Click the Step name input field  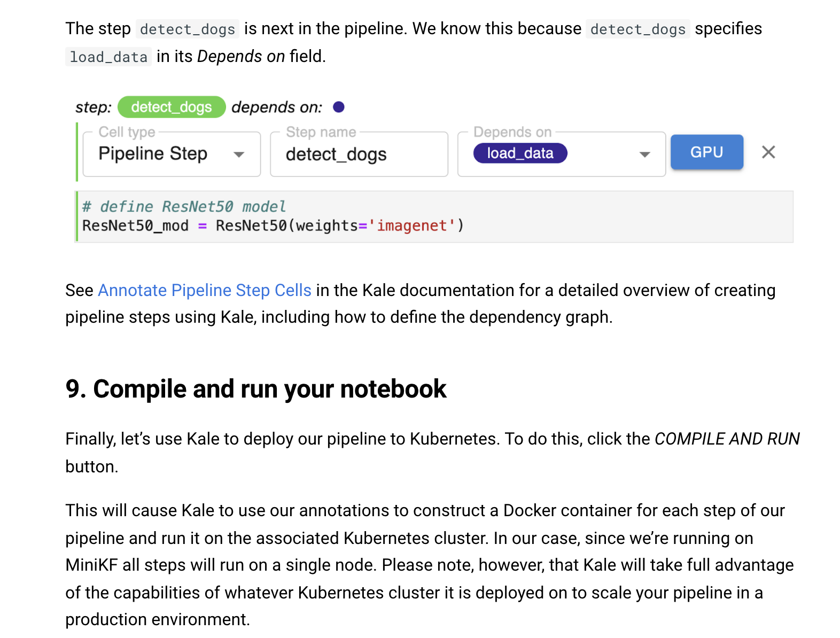click(x=358, y=154)
